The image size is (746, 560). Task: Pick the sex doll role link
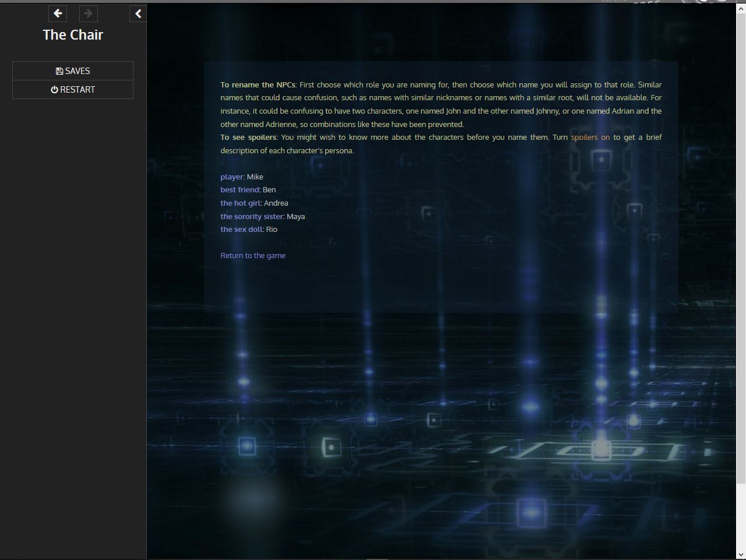241,230
